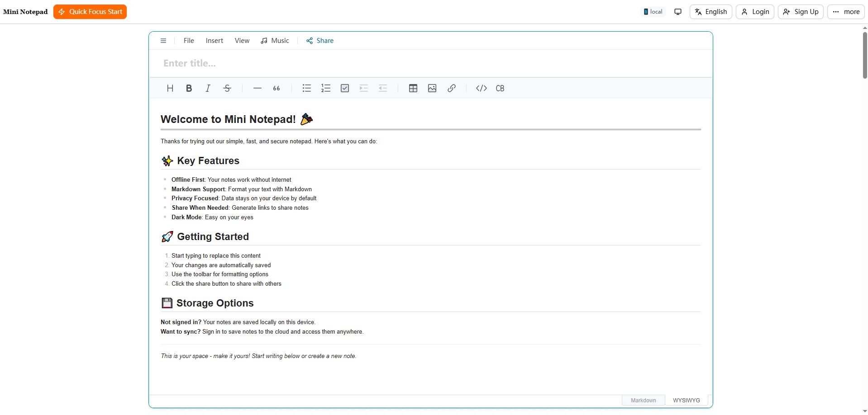
Task: Open the language selector labeled English
Action: coord(710,11)
